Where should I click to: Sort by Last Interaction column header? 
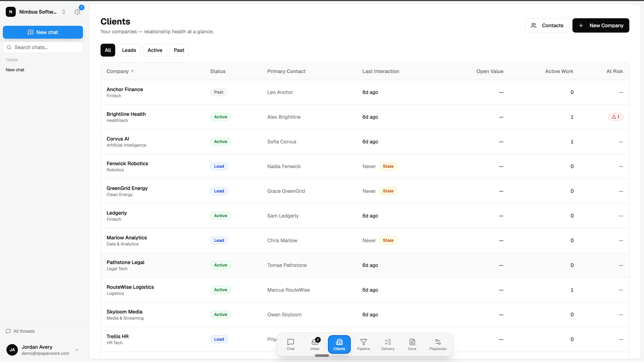click(381, 71)
